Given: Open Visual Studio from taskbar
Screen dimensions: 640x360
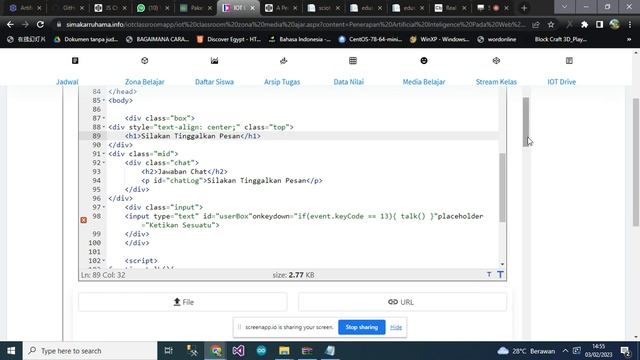Looking at the screenshot, I should (x=238, y=351).
